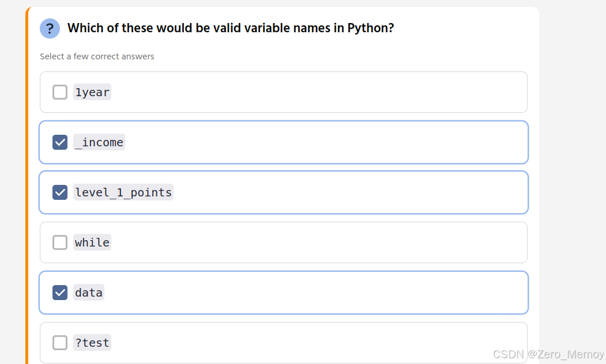
Task: Click the Python variable names question heading
Action: tap(231, 28)
